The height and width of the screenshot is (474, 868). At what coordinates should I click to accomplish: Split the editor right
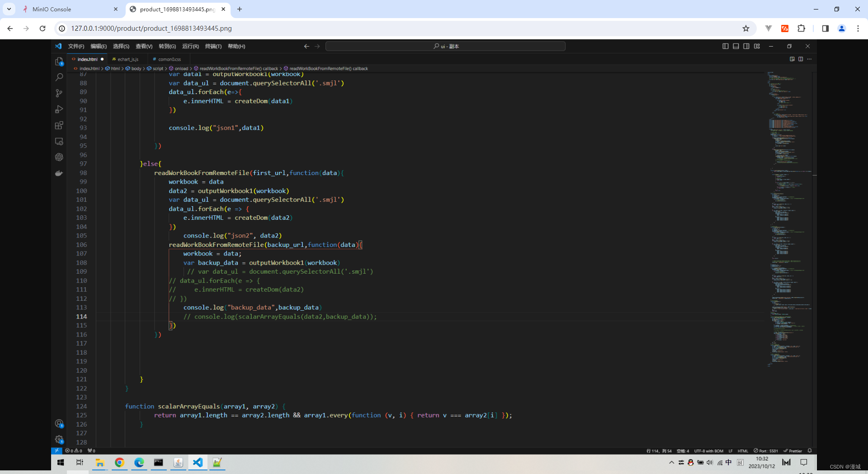tap(801, 59)
